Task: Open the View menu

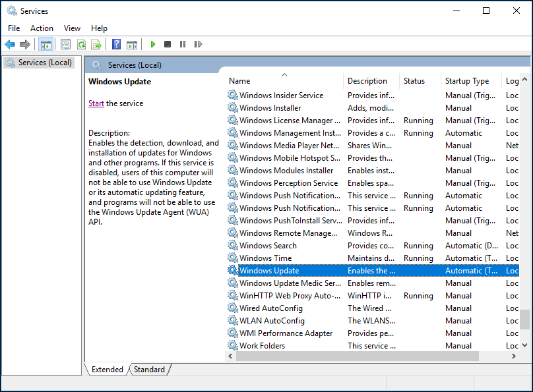Action: [72, 28]
